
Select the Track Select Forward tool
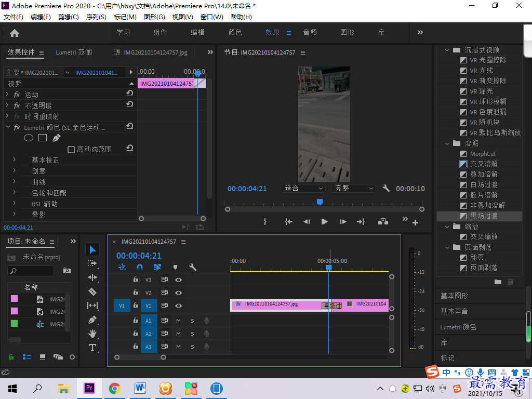92,263
